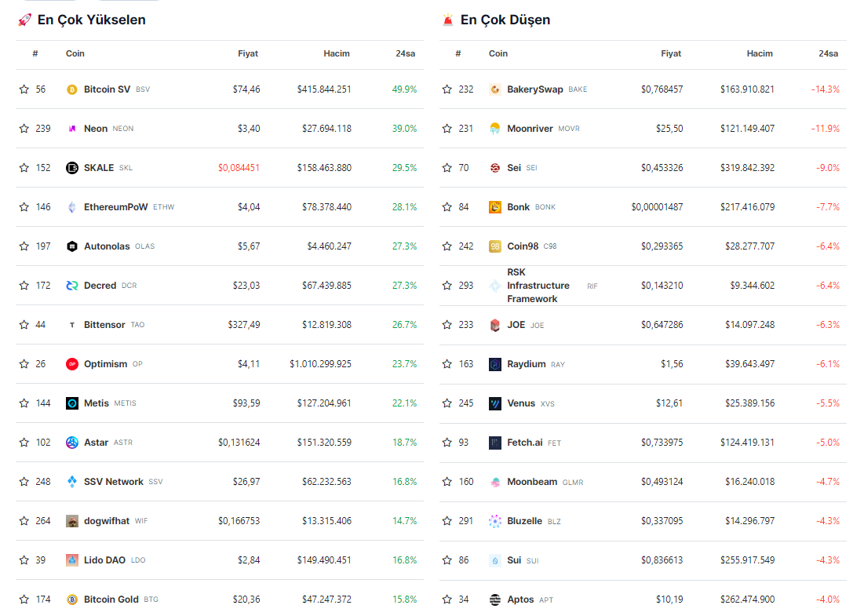Sort losers table by Hacim column
Viewport: 864px width, 616px height.
pyautogui.click(x=759, y=54)
